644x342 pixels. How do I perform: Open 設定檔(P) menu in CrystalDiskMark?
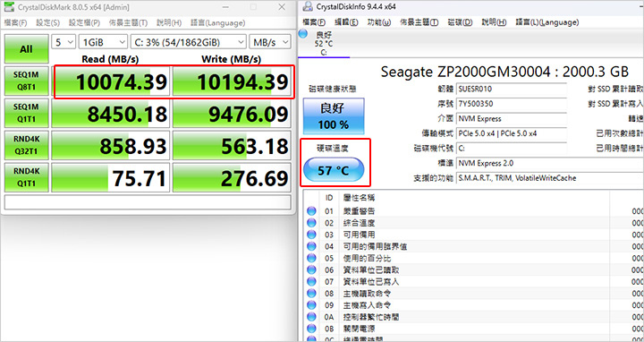click(84, 22)
